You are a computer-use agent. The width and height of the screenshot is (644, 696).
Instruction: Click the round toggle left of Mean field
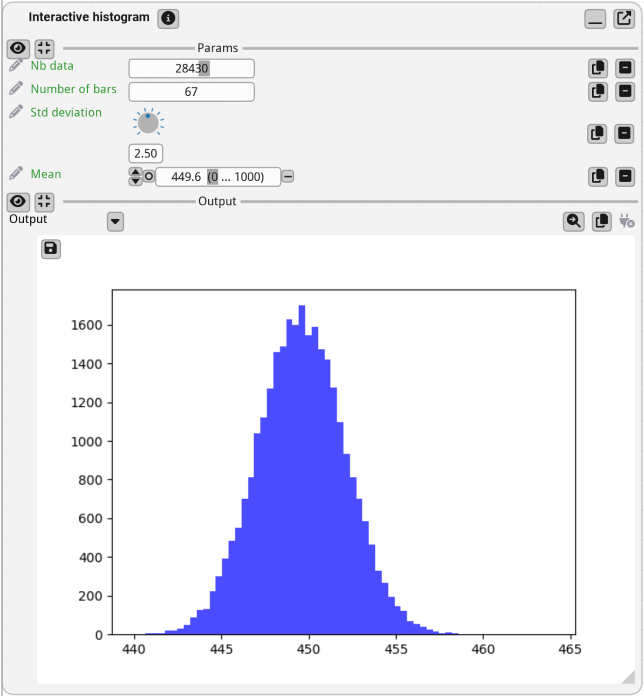pyautogui.click(x=149, y=177)
